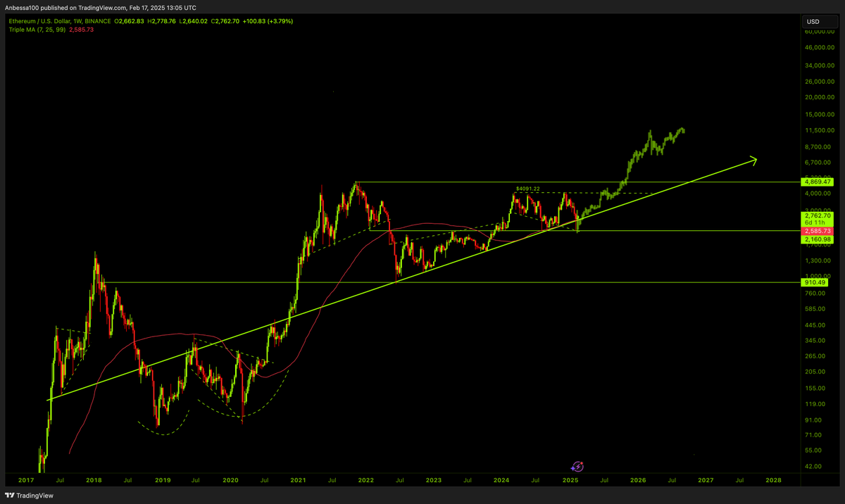This screenshot has height=504, width=845.
Task: Click the 2028 label on time axis
Action: click(773, 480)
